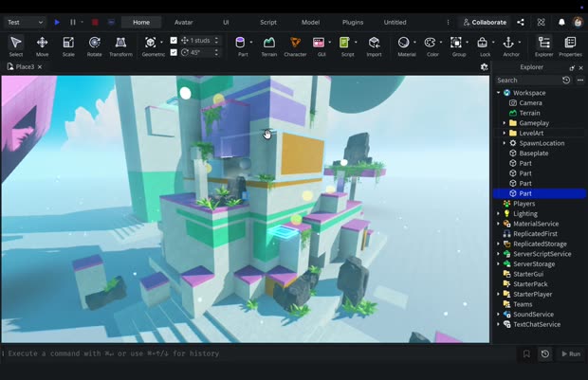Open Explorer panel options menu
Screen dimensions: 588x380
580,81
